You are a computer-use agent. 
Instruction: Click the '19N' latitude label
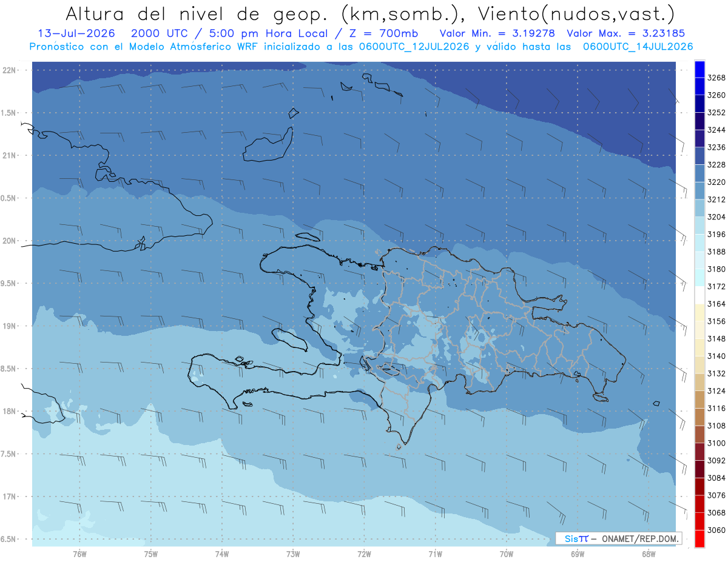pos(9,326)
